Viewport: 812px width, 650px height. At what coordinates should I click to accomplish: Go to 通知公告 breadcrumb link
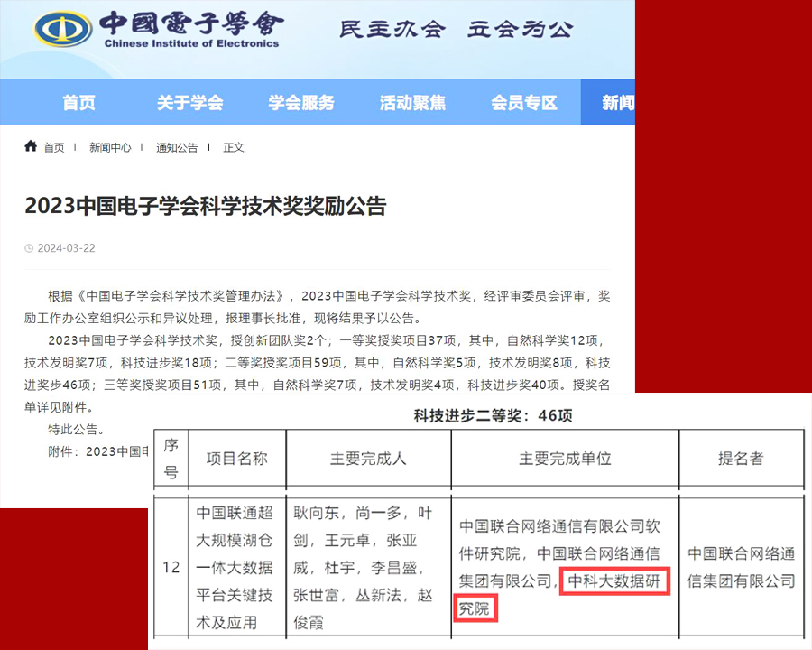177,148
